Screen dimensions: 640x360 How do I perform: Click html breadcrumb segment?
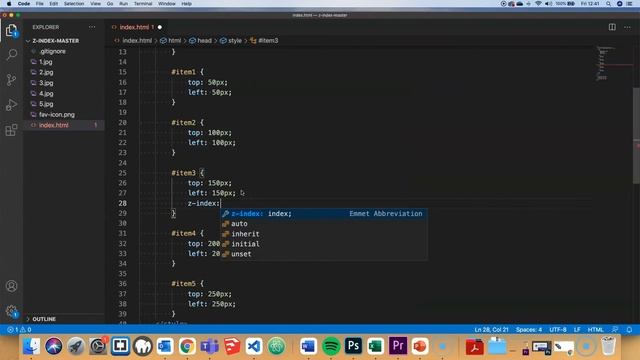pyautogui.click(x=174, y=40)
